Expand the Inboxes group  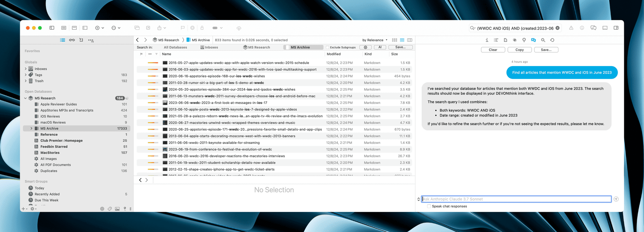pyautogui.click(x=26, y=69)
